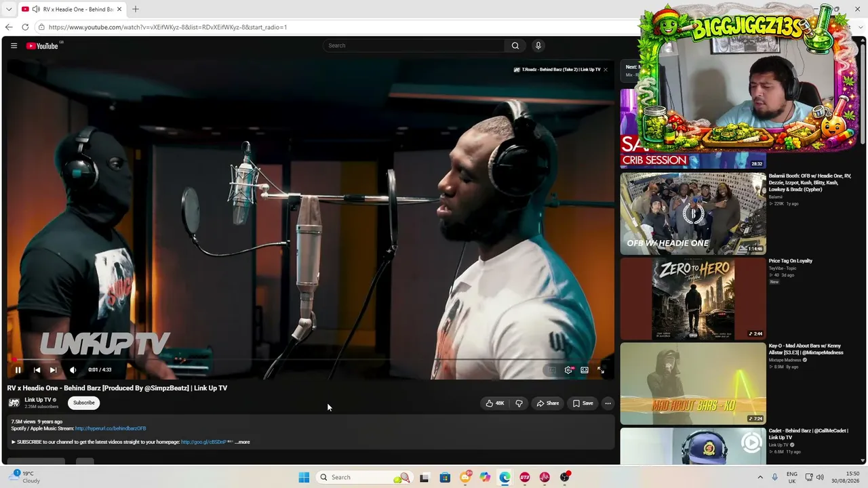This screenshot has height=488, width=868.
Task: Open Microsoft Store from the taskbar
Action: 445,477
